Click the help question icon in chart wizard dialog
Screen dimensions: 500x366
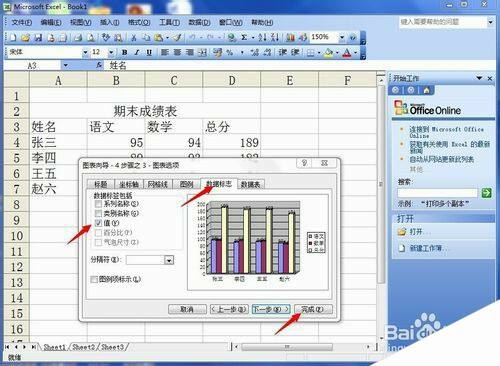coord(304,163)
